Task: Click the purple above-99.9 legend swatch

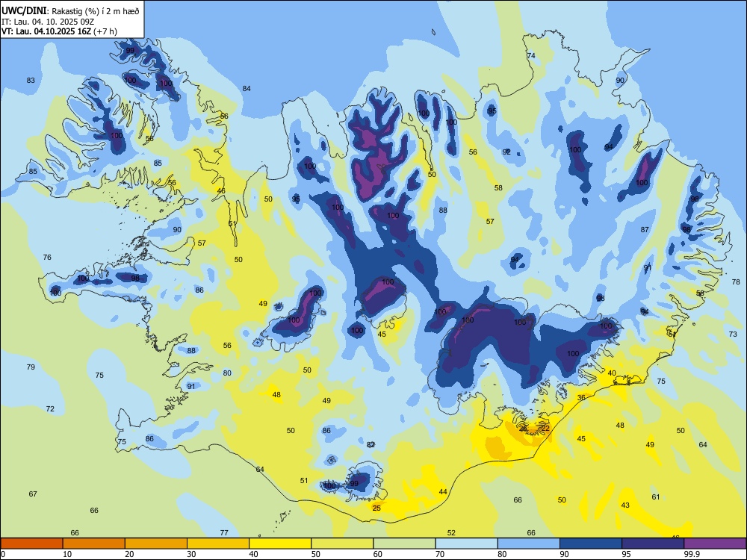Action: coord(715,544)
